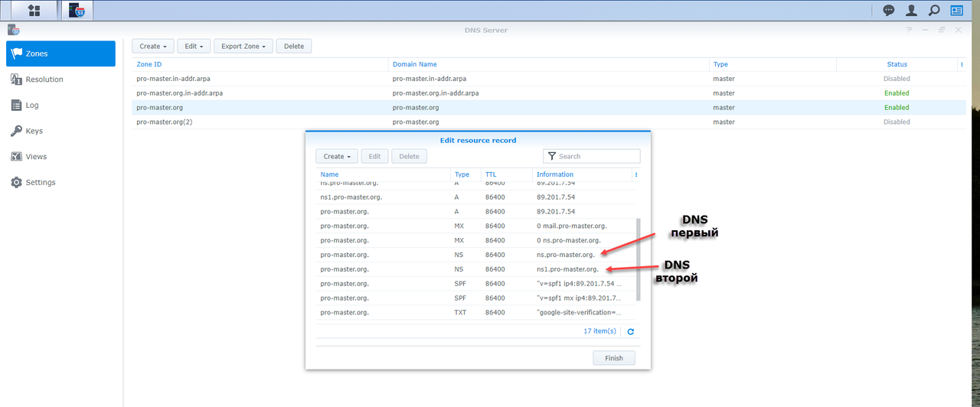
Task: Select MX record 0 mail.pro-master.org.
Action: point(475,226)
